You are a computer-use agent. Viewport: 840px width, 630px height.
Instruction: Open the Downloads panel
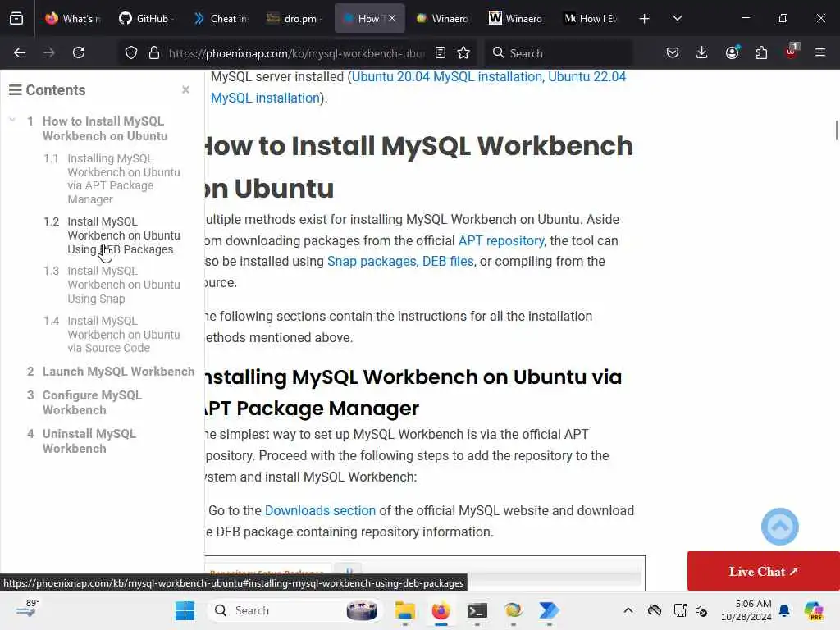pos(702,52)
